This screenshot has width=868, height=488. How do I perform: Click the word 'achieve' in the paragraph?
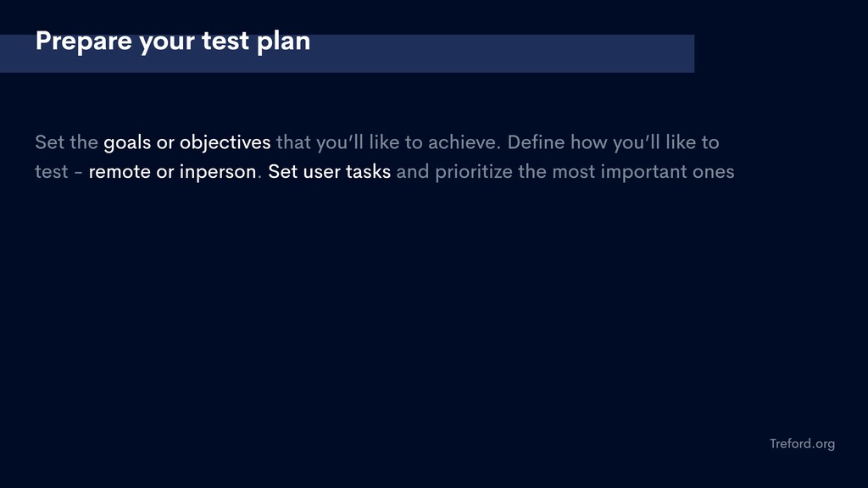(x=462, y=142)
